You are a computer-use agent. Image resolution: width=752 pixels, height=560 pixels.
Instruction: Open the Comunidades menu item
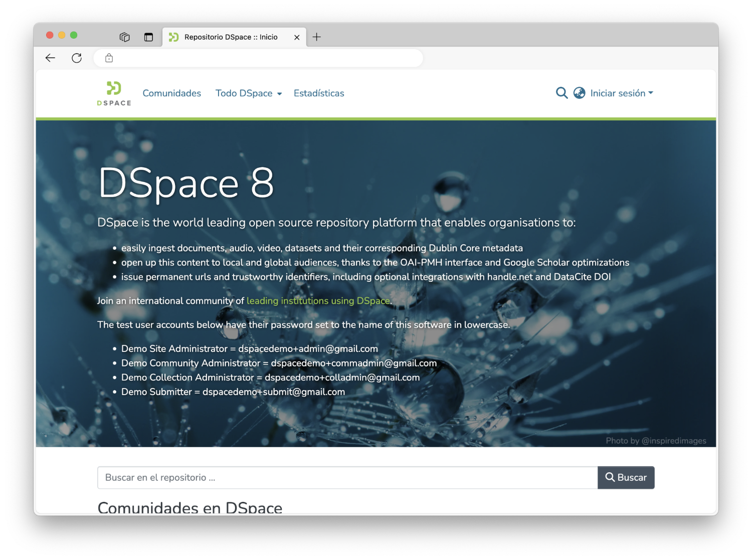pos(172,93)
